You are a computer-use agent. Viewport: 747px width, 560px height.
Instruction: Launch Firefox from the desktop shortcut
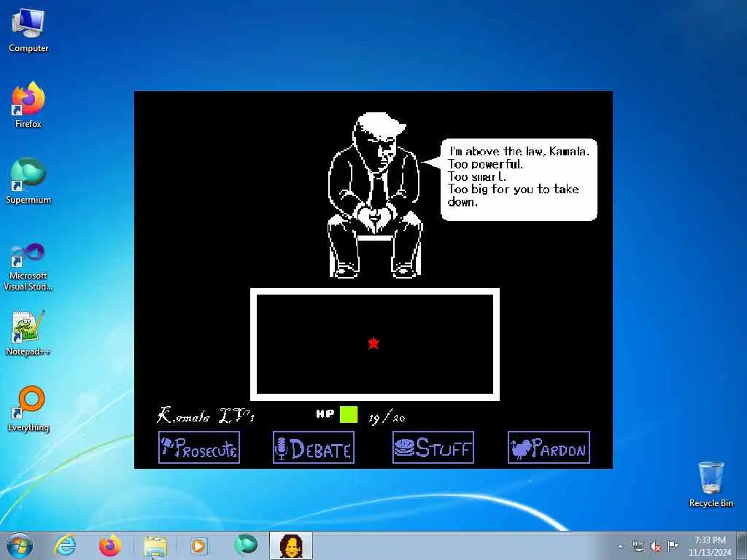coord(28,105)
